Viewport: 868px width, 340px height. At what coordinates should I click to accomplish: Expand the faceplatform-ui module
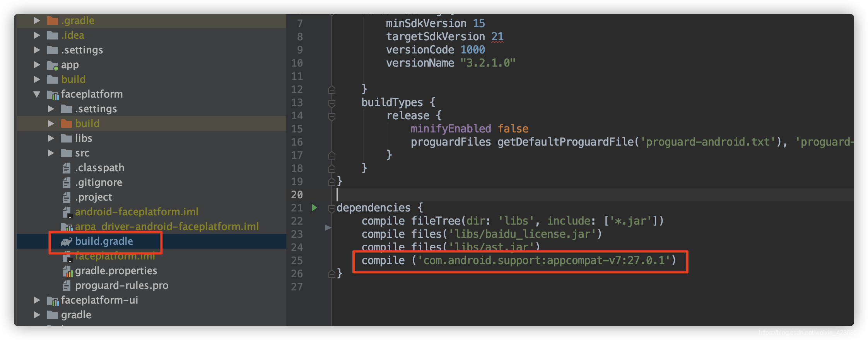point(37,300)
